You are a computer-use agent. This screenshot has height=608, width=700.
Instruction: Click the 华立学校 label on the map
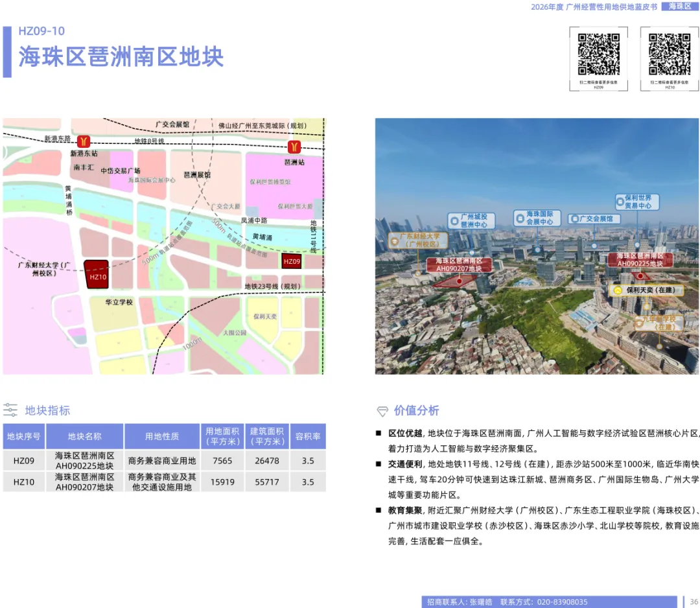119,302
